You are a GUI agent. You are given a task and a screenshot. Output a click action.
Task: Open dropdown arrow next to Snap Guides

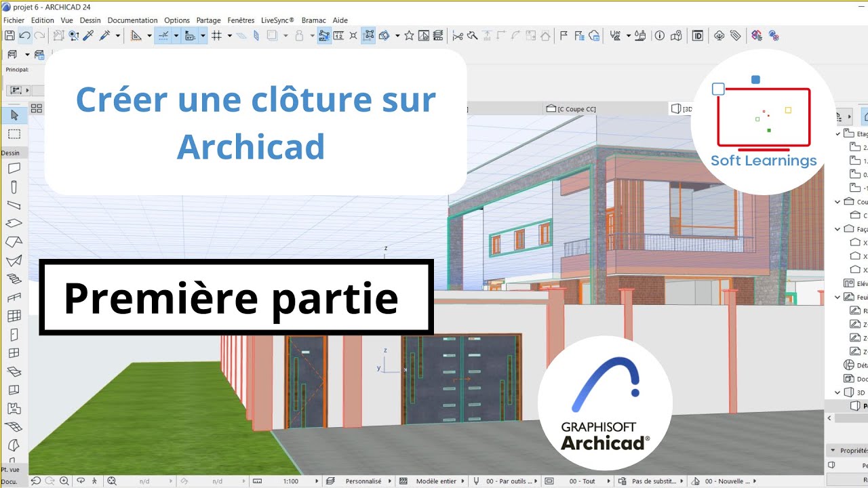176,35
